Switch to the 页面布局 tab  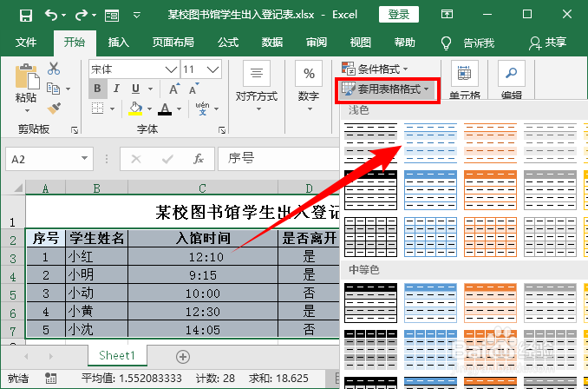click(x=173, y=42)
